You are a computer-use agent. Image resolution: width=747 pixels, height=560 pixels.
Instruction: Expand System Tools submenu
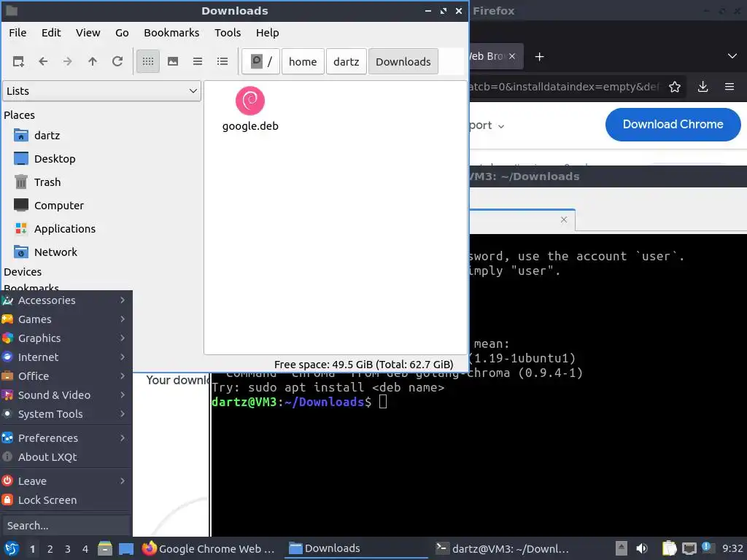pos(66,414)
